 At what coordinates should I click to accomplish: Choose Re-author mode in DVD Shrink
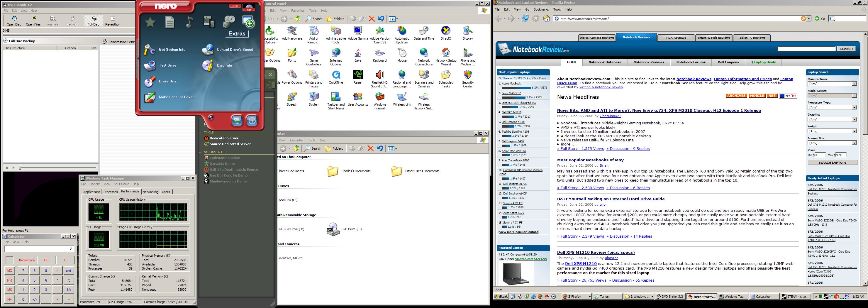coord(113,21)
